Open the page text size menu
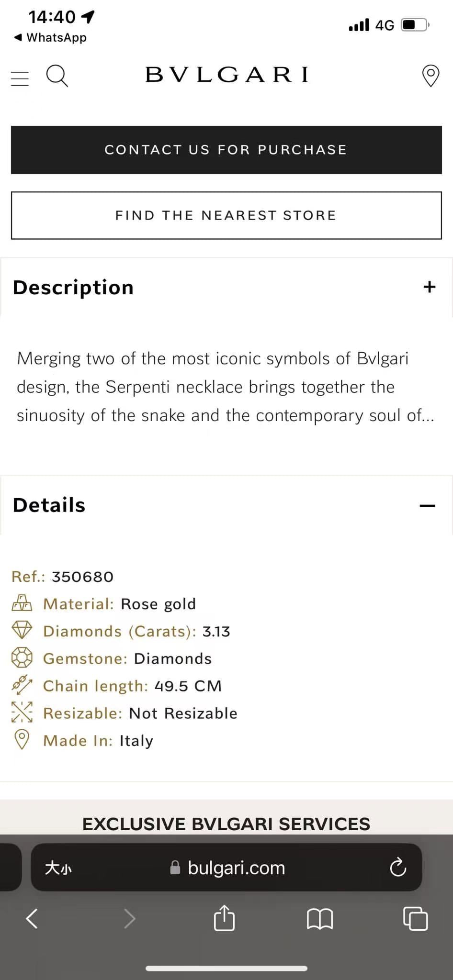Screen dimensions: 453x980 (x=58, y=868)
